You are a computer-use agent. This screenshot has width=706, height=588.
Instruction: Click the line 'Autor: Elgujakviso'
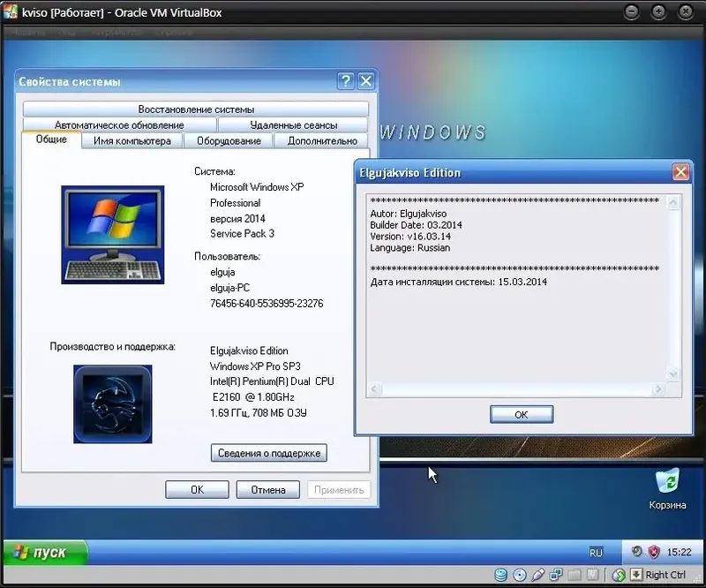click(x=409, y=214)
